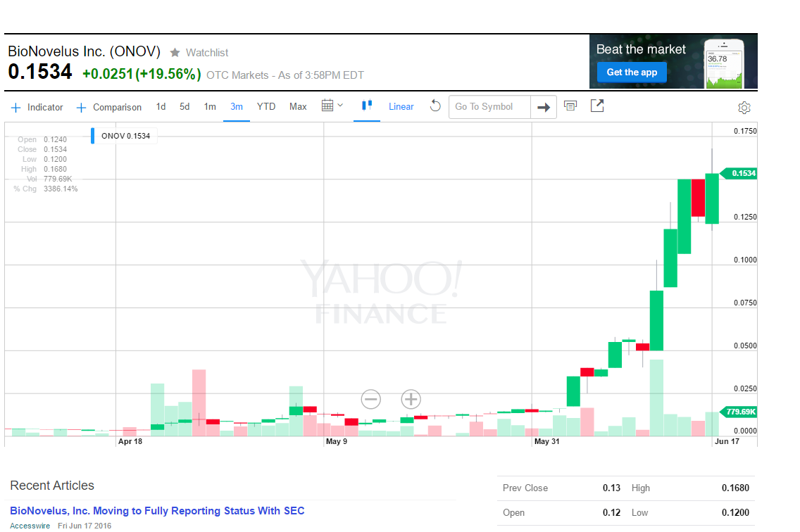Viewport: 800px width, 532px height.
Task: Open the Indicator menu
Action: pos(45,107)
